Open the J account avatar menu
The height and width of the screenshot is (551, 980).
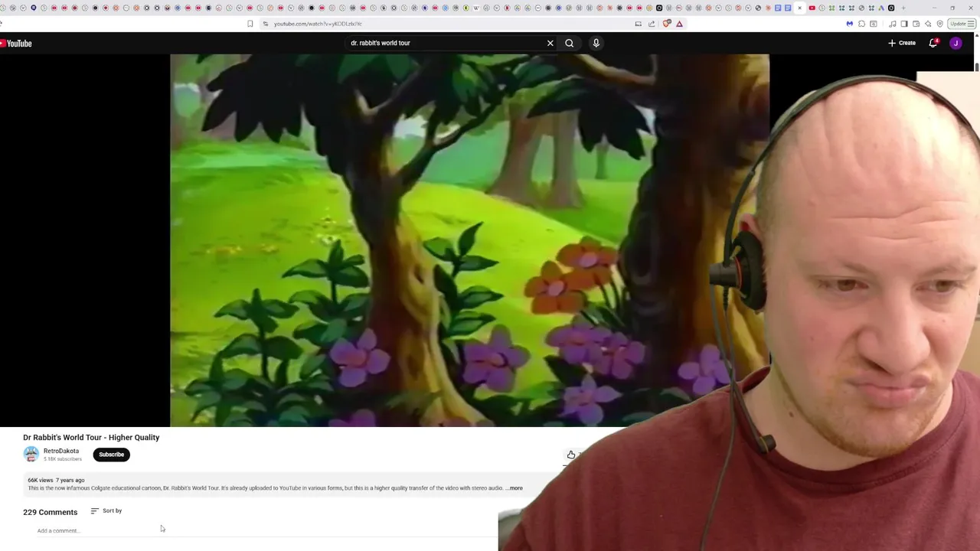(955, 43)
